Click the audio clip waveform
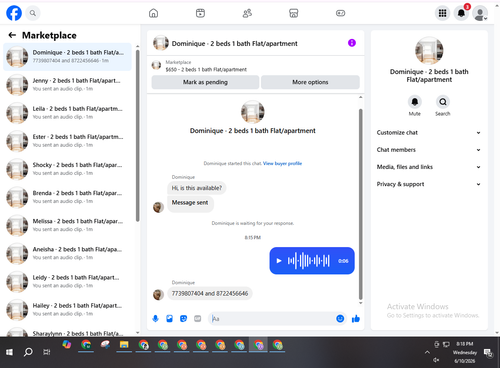 (x=309, y=261)
